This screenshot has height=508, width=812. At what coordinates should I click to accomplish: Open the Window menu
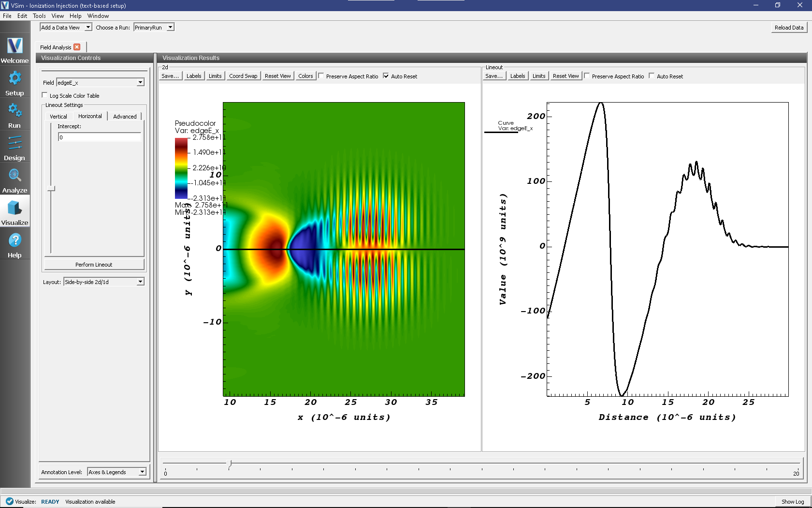(98, 15)
